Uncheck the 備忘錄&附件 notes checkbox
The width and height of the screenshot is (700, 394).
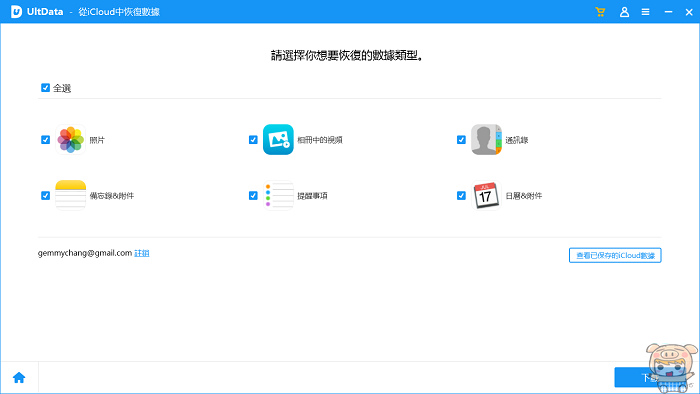click(x=45, y=195)
